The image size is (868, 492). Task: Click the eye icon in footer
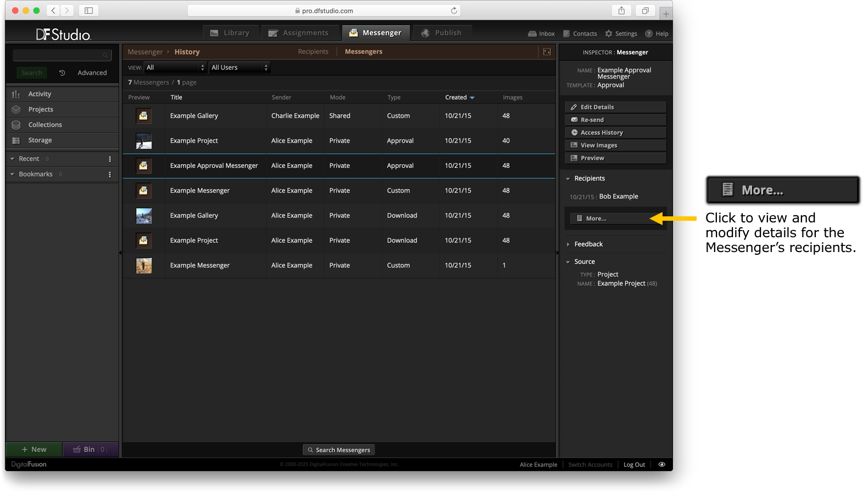click(x=662, y=465)
